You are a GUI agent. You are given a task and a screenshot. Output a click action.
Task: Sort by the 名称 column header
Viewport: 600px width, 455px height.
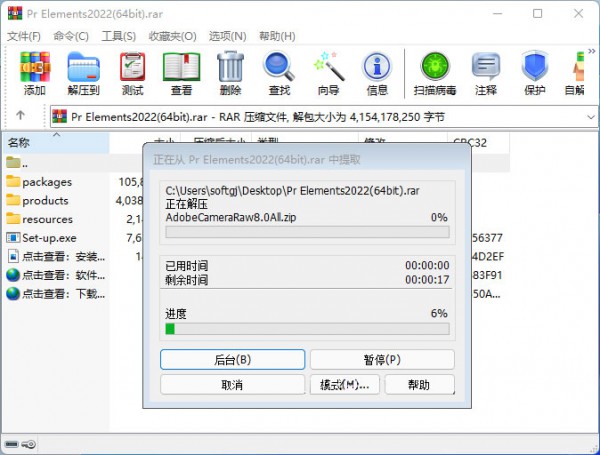click(57, 143)
